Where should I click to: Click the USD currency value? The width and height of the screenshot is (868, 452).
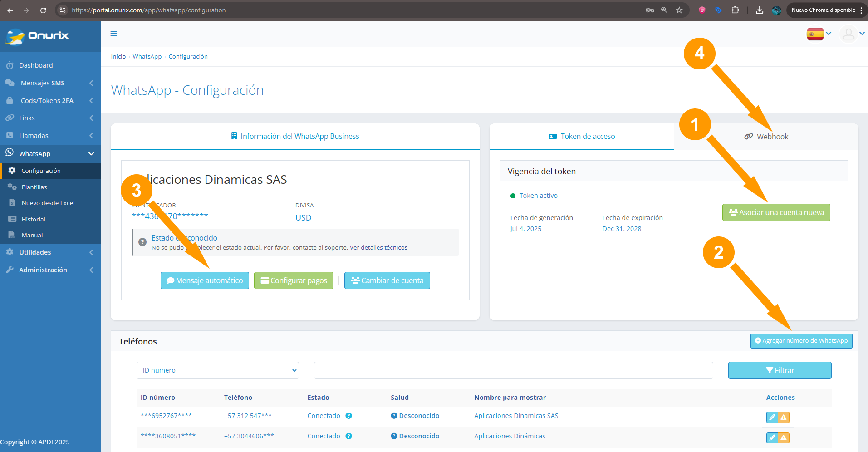pos(304,218)
